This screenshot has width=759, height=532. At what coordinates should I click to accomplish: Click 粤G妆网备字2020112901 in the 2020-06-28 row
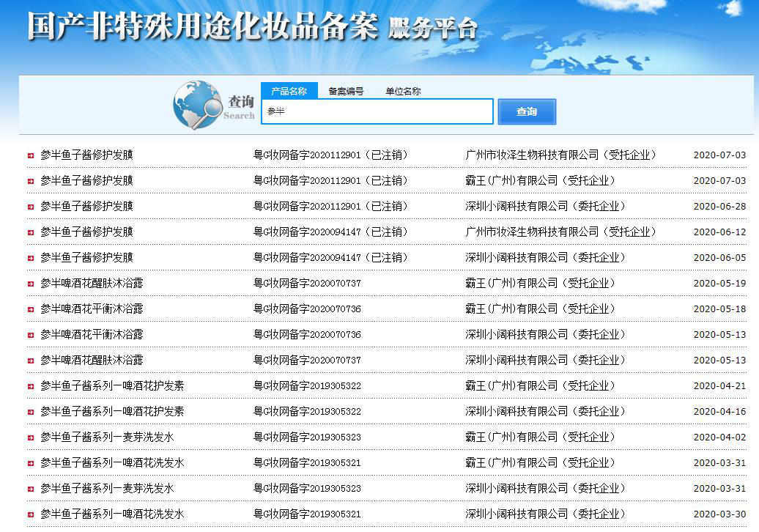pyautogui.click(x=308, y=206)
